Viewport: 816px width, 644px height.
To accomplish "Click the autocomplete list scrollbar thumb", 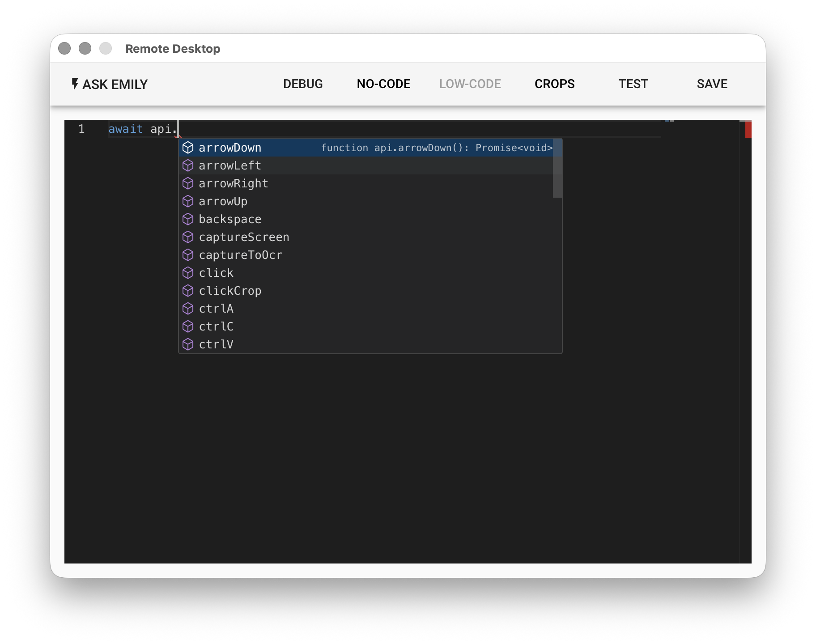I will [x=557, y=168].
